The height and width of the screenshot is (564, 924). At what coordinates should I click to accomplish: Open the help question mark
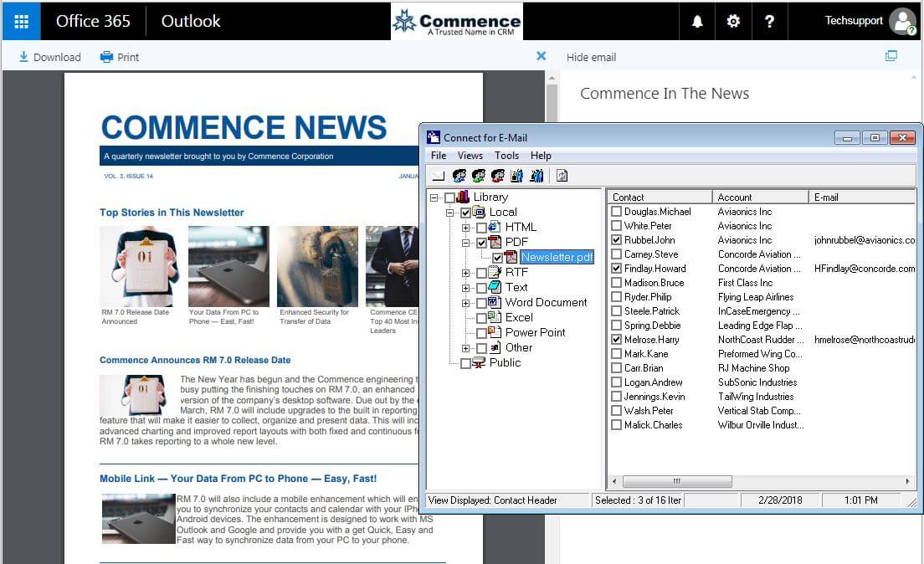[x=769, y=21]
